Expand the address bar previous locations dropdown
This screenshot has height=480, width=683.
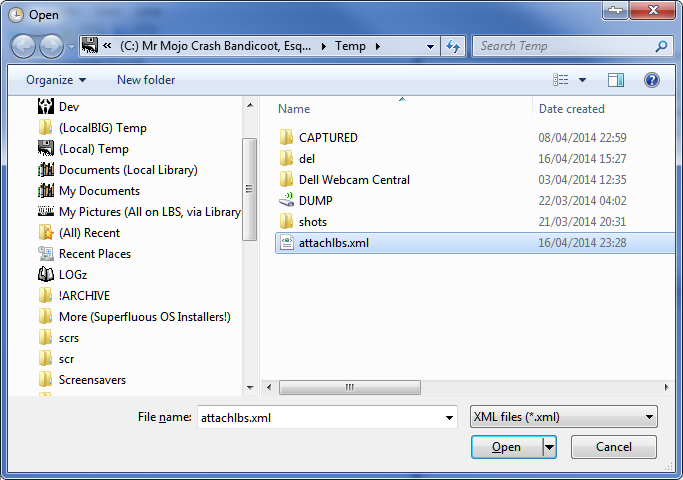[430, 46]
